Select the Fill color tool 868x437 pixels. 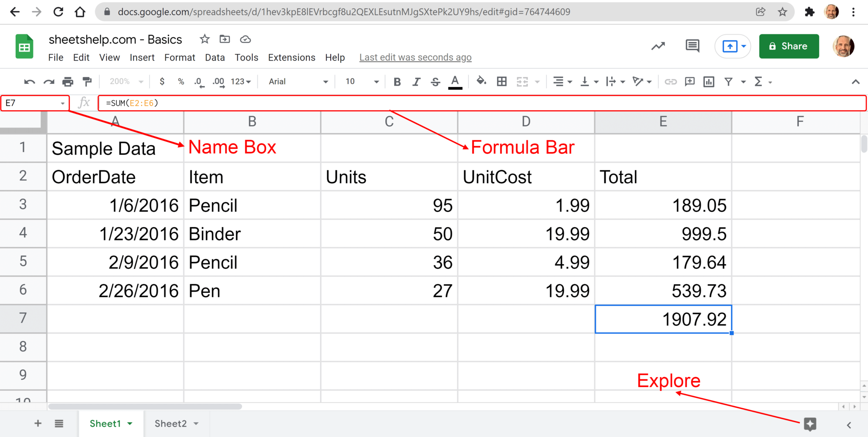click(481, 81)
